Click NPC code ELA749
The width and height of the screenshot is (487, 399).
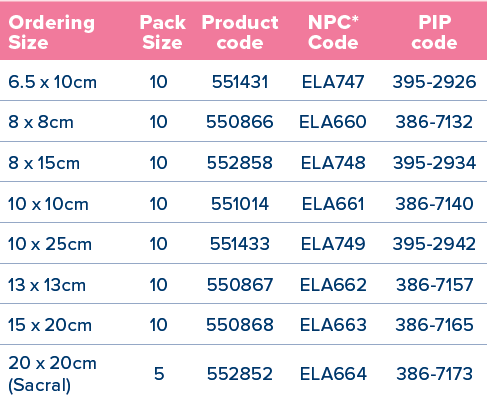[333, 244]
